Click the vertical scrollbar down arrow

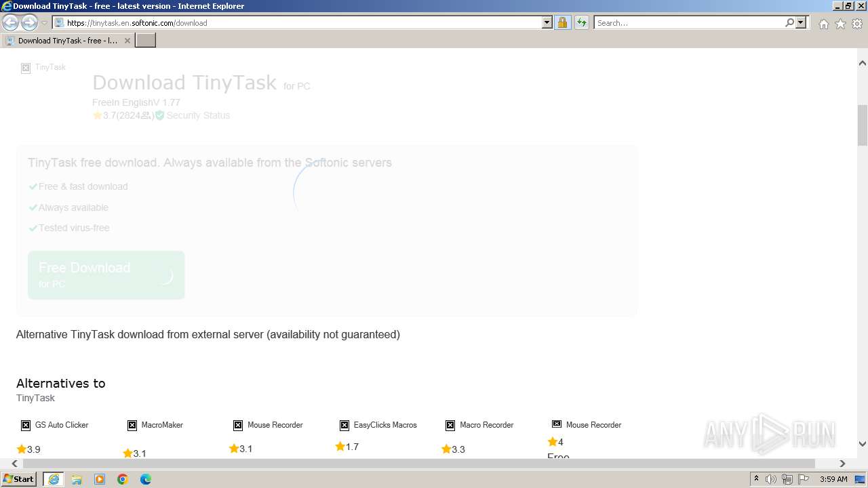(x=863, y=445)
